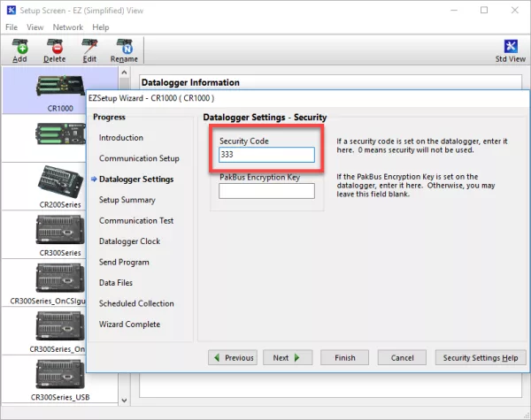Go to Setup Summary step
This screenshot has height=420, width=531.
(x=127, y=200)
